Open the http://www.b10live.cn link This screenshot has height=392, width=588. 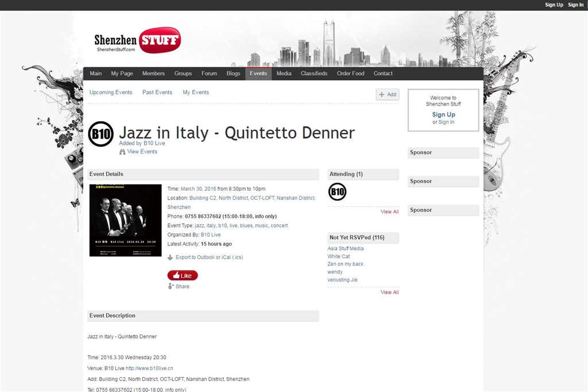click(x=149, y=368)
